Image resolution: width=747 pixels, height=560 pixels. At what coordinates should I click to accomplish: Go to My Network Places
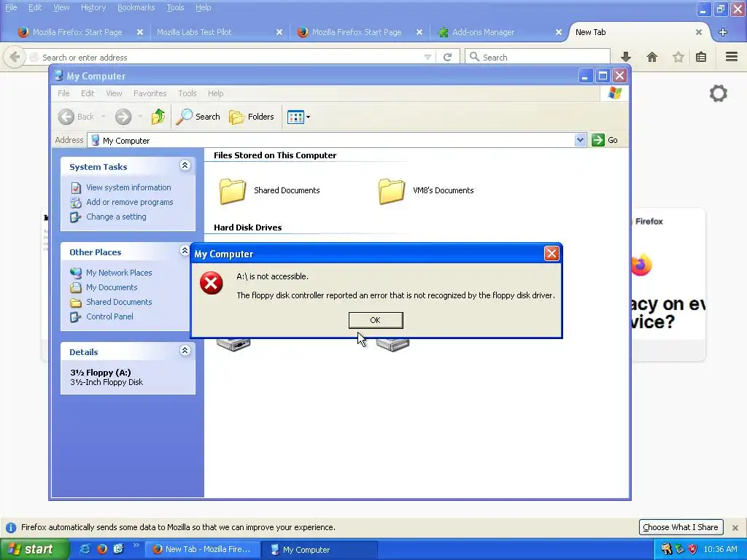coord(119,273)
